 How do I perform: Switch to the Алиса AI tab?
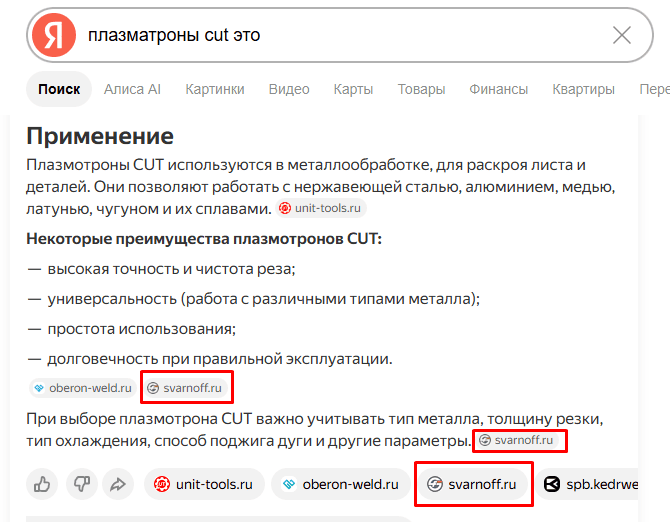point(132,89)
